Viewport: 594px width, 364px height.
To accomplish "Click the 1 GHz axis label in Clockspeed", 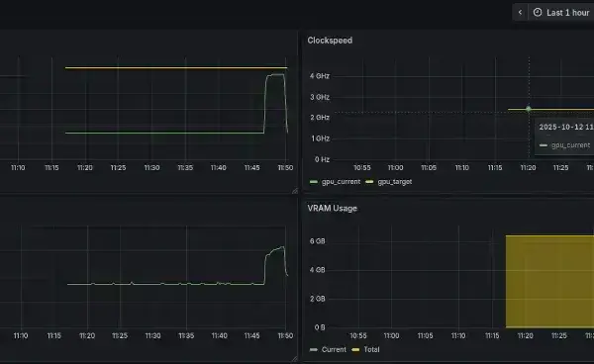I will coord(320,138).
